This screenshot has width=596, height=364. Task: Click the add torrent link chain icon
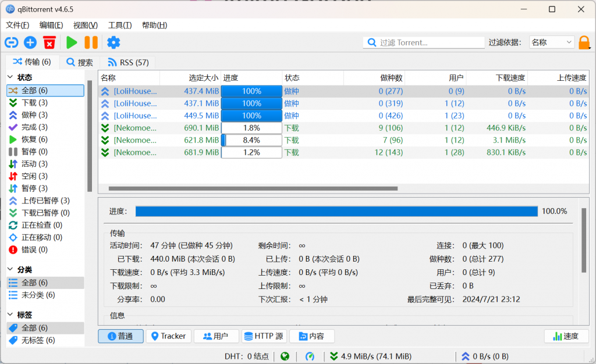12,42
